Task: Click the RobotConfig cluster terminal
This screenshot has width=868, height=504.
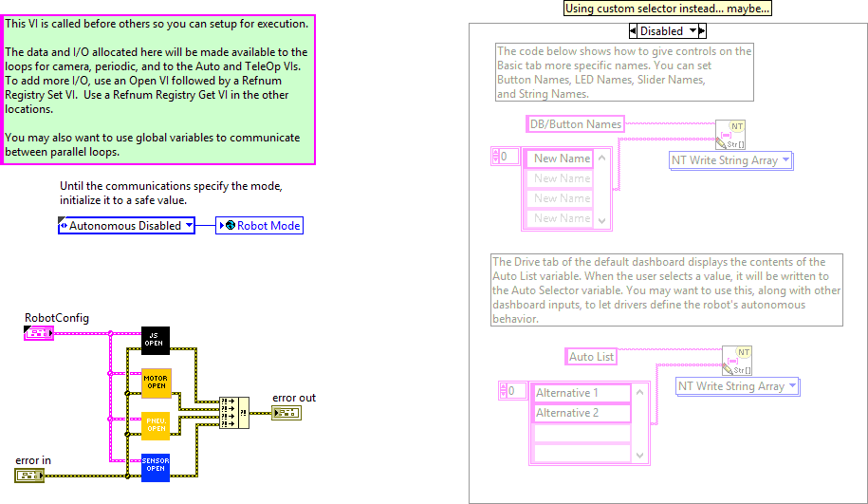Action: tap(38, 332)
